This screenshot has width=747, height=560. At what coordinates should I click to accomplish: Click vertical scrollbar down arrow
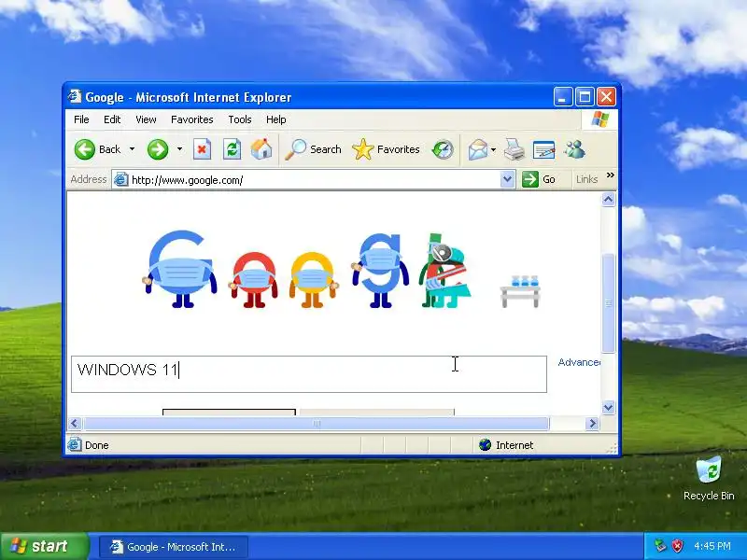(x=609, y=407)
